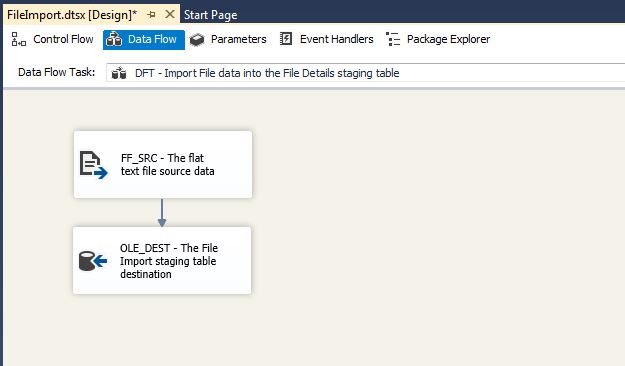Click the Data Flow Task dropdown icon
The width and height of the screenshot is (625, 366).
click(x=119, y=73)
